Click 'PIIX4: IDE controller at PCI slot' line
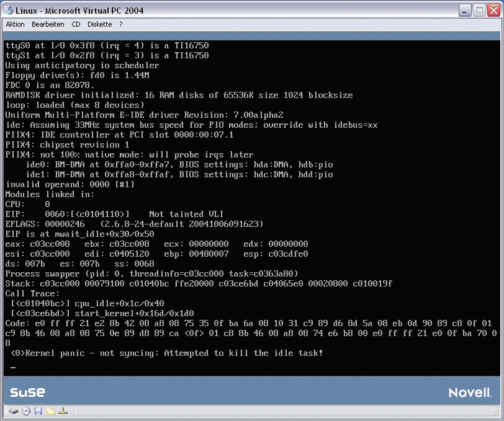The height and width of the screenshot is (421, 504). [x=120, y=135]
